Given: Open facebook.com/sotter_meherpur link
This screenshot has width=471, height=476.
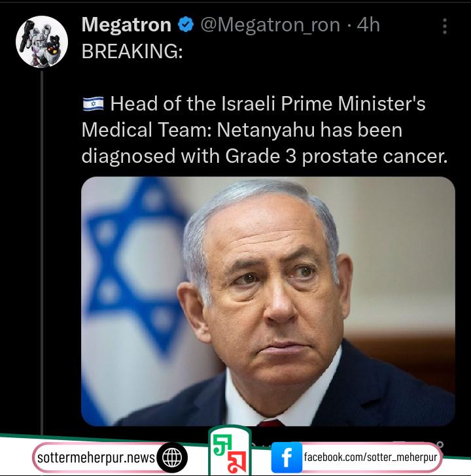Looking at the screenshot, I should click(370, 457).
